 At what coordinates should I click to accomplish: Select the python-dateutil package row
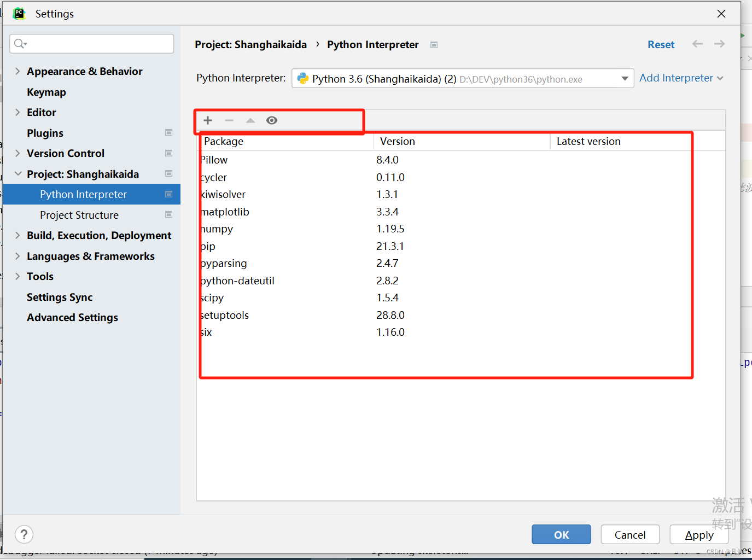click(461, 281)
